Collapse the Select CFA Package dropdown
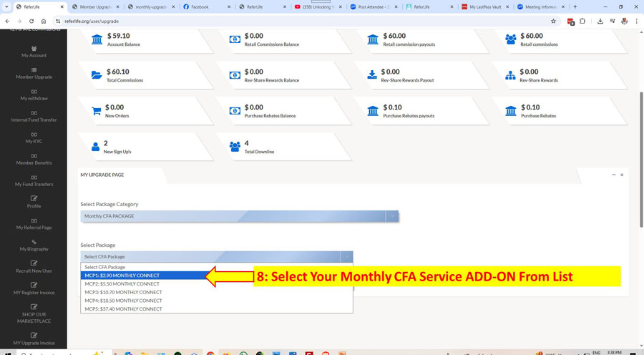644x355 pixels. (x=346, y=256)
